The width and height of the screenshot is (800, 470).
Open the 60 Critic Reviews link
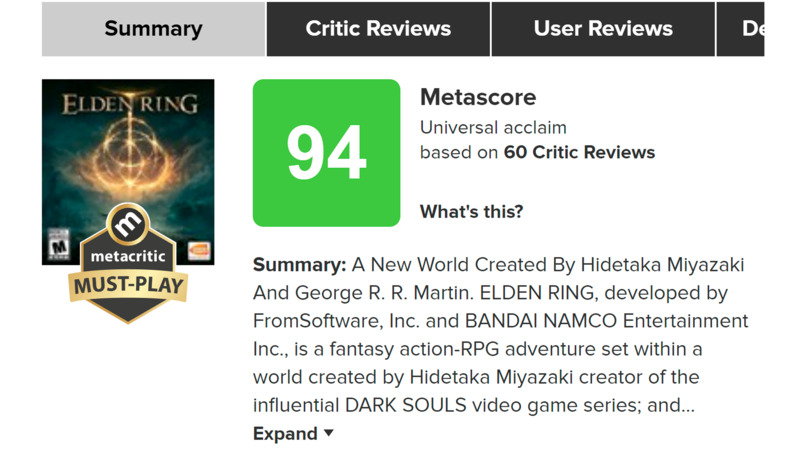coord(579,152)
